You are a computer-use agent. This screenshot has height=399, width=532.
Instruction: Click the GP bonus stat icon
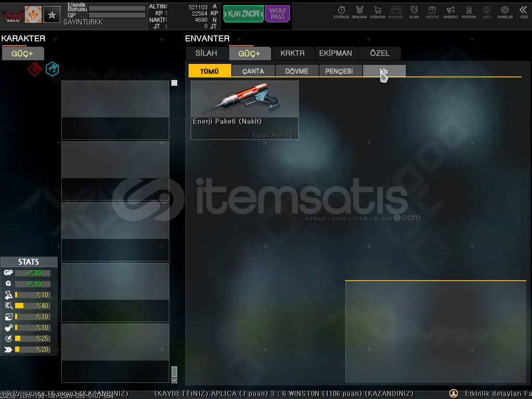point(8,273)
